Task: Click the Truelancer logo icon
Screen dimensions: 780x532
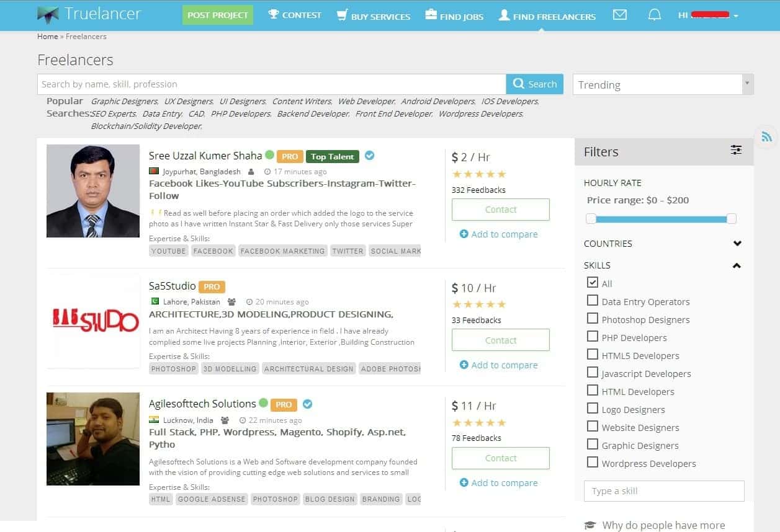Action: point(48,14)
